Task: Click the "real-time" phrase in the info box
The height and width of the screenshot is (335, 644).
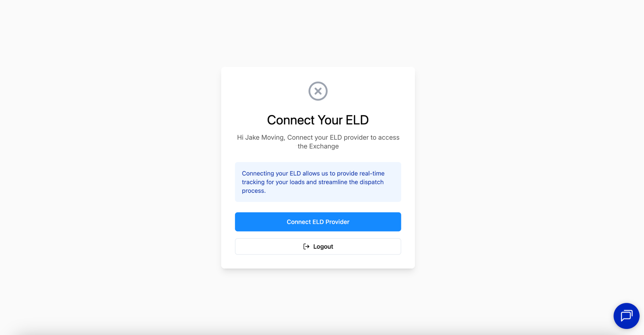Action: 372,173
